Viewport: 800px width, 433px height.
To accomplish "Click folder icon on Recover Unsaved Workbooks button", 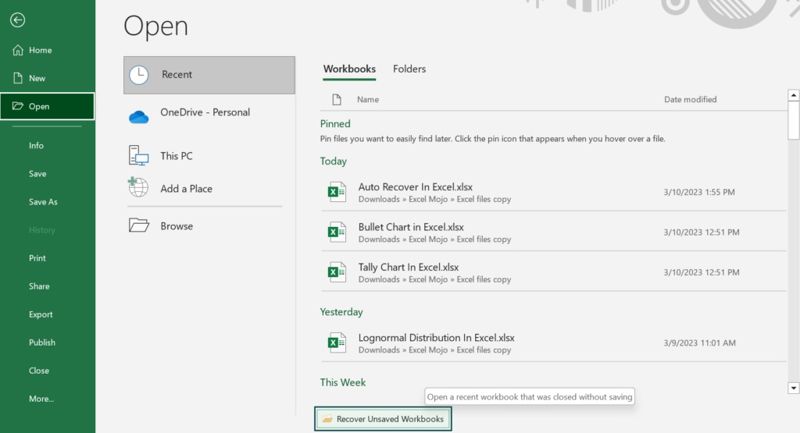I will point(328,419).
